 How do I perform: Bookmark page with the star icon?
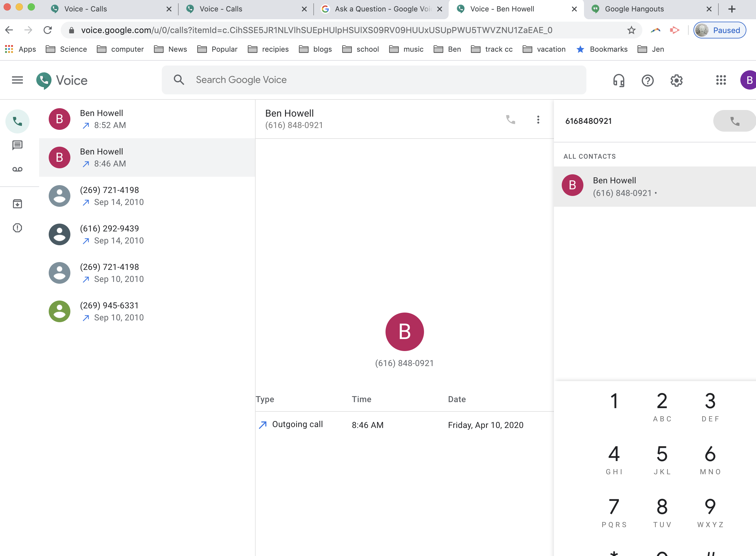631,30
